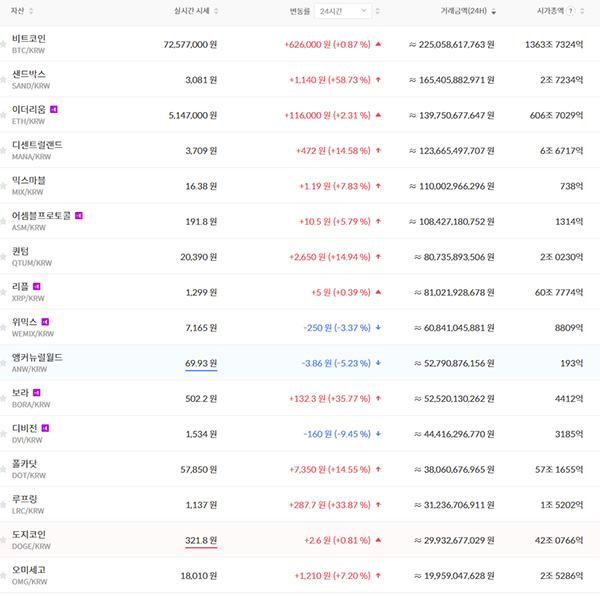Open the 24시간 period dropdown
This screenshot has height=596, width=600.
(343, 11)
